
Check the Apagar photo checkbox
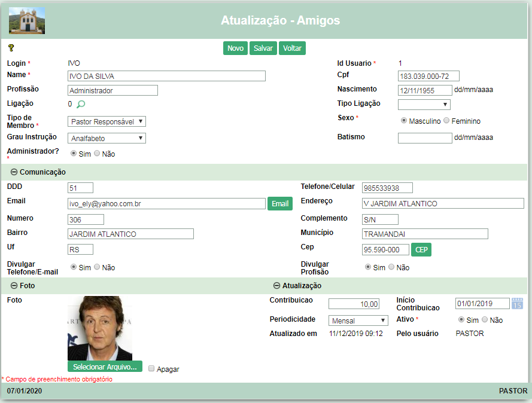[151, 368]
